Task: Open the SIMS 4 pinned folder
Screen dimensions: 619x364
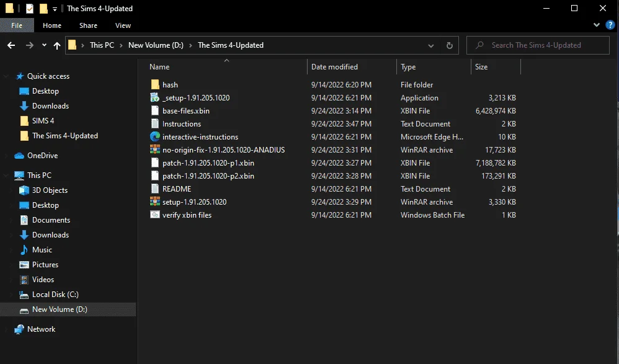Action: [x=43, y=121]
